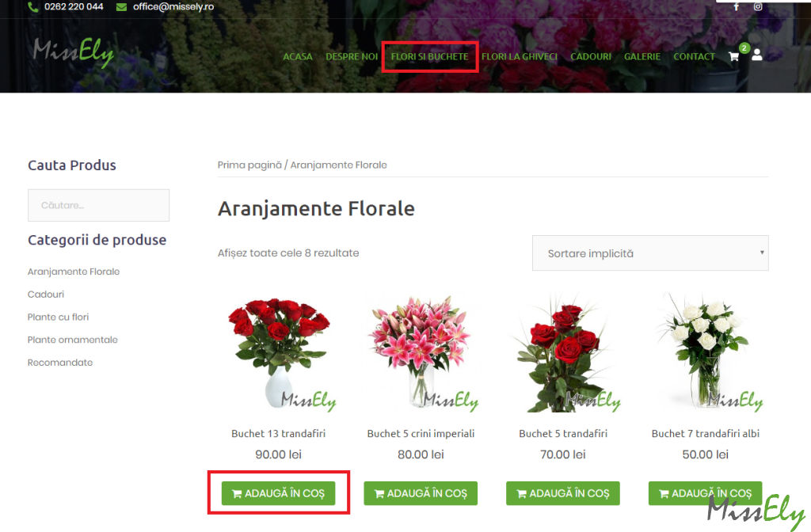
Task: Click the Afișez toate cele 8 rezultate text
Action: pos(288,253)
